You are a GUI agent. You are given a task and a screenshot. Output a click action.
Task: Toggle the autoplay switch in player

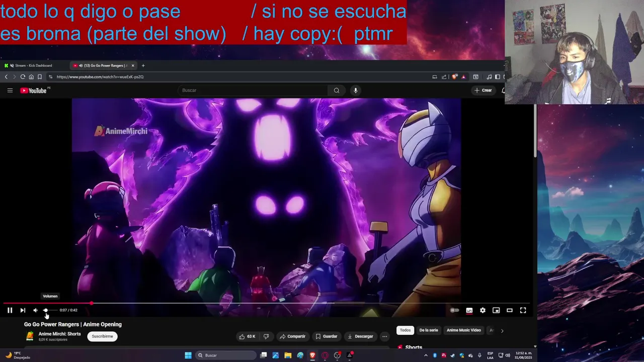click(x=454, y=310)
